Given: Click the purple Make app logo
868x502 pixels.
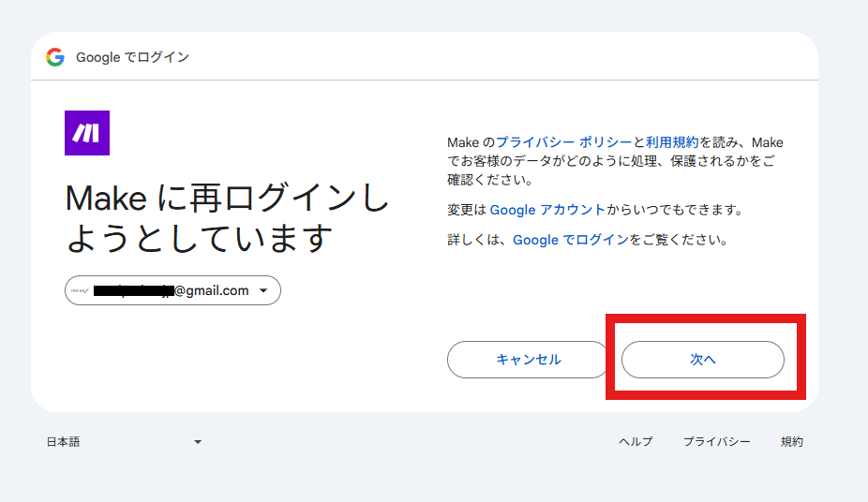Looking at the screenshot, I should point(87,133).
